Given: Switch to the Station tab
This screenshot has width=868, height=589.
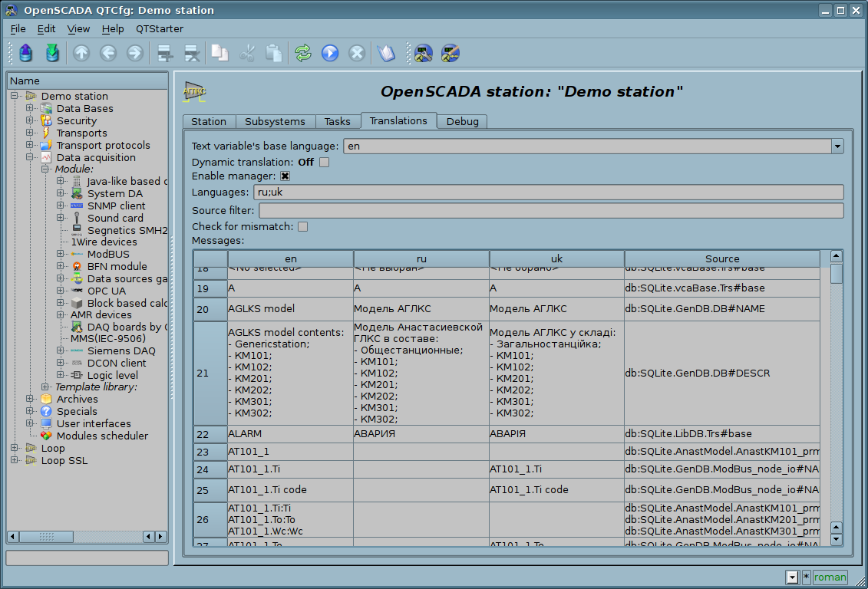Looking at the screenshot, I should (209, 122).
